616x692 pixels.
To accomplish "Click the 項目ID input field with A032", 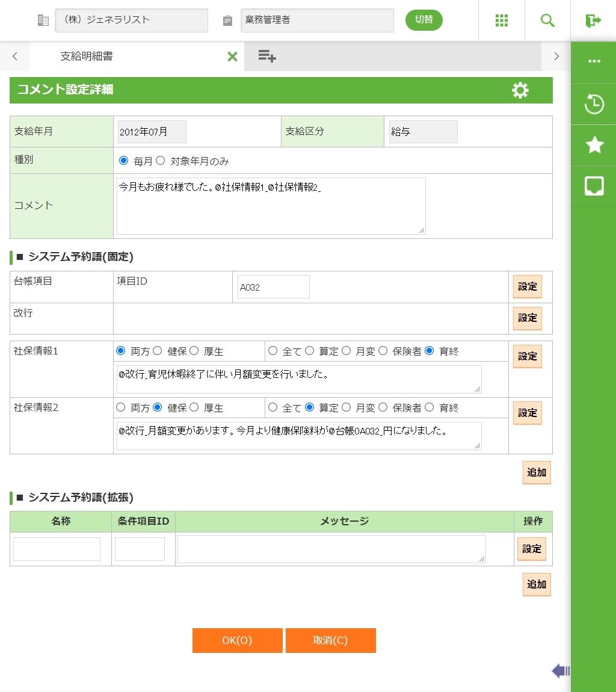I will click(x=273, y=287).
